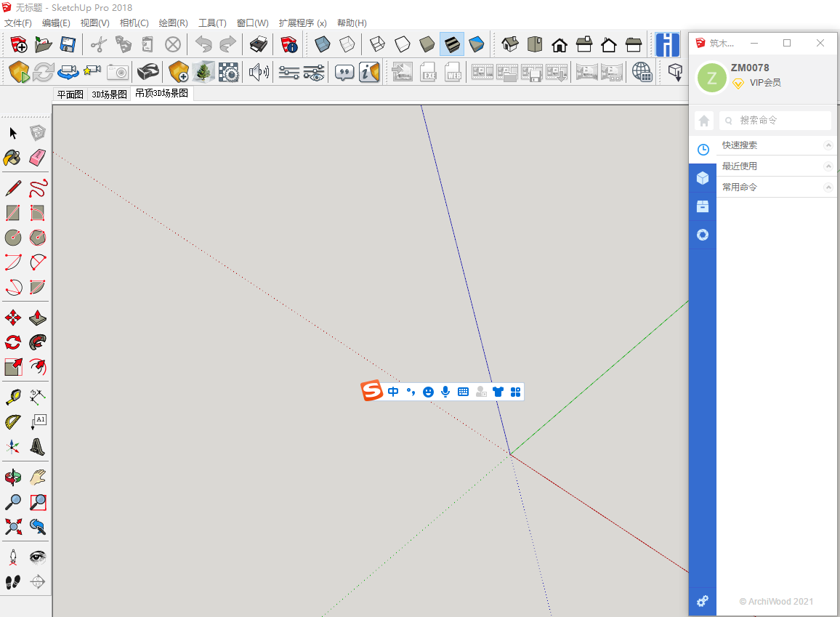Viewport: 840px width, 617px height.
Task: Choose the Follow Me tool
Action: click(38, 342)
